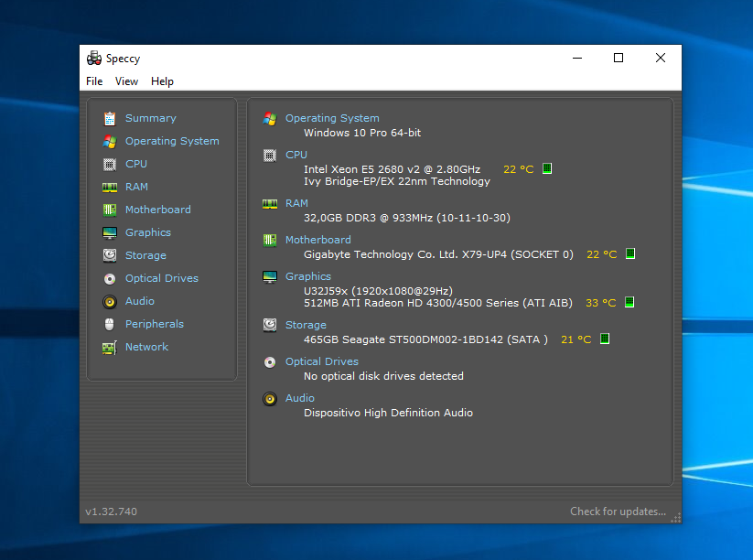Click the Ivy Bridge-EP/EX 22nm Technology text
Screen dimensions: 753x560
(x=397, y=181)
